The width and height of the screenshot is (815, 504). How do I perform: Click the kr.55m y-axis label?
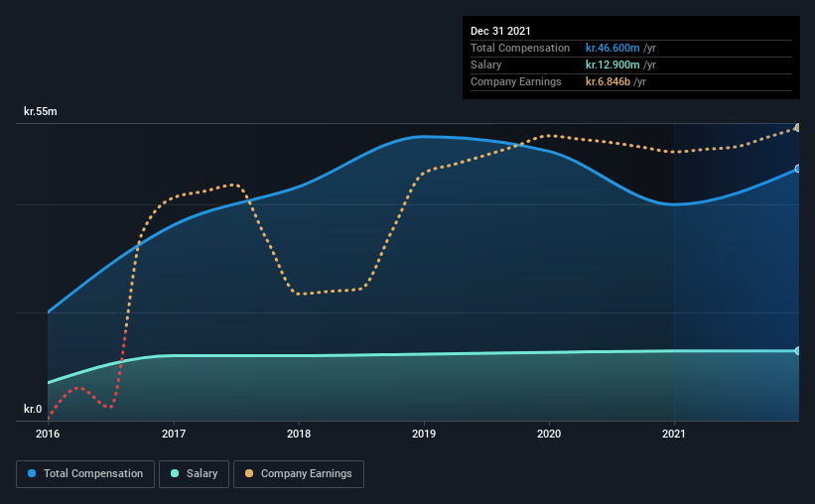pyautogui.click(x=41, y=111)
